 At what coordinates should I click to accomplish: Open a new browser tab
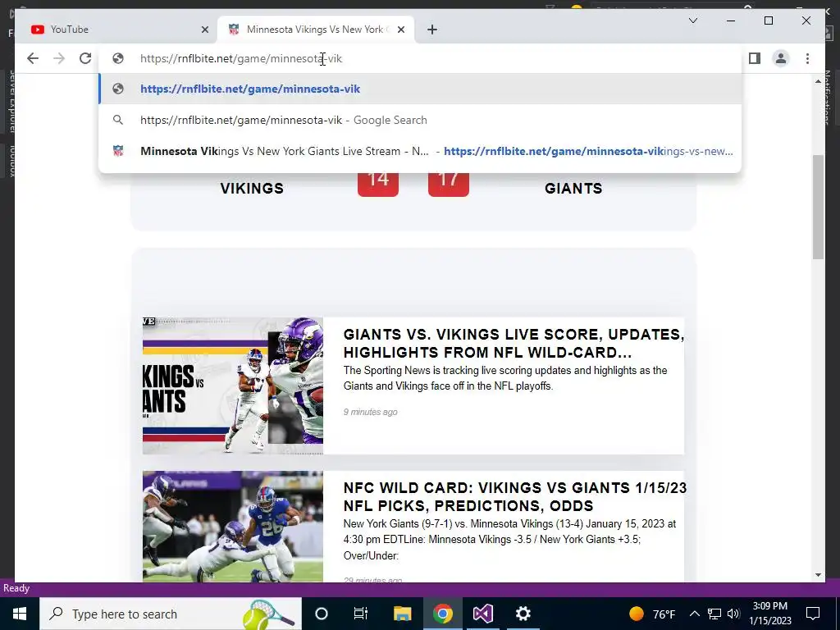(x=432, y=30)
